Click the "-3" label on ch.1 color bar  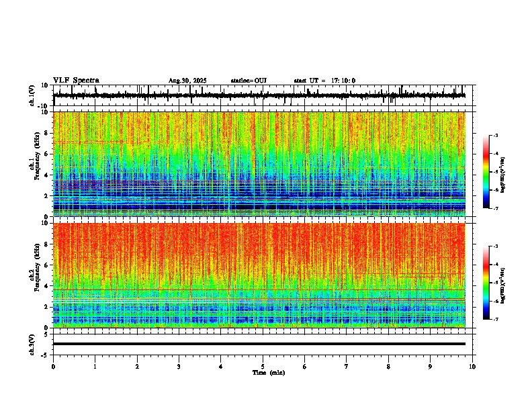coord(495,136)
